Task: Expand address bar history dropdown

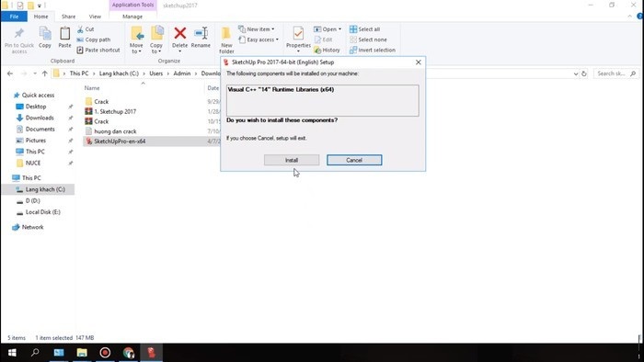Action: tap(575, 74)
